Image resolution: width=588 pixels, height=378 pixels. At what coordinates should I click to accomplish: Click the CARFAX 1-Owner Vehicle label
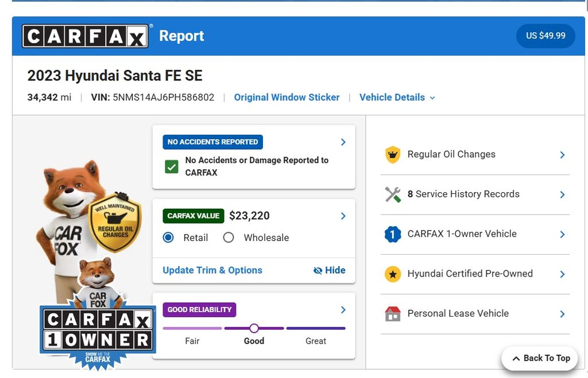coord(462,234)
